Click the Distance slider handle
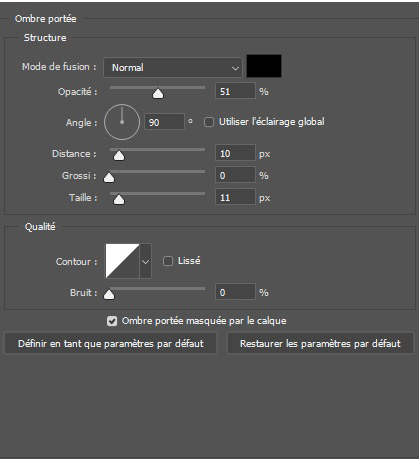The height and width of the screenshot is (459, 419). click(119, 156)
